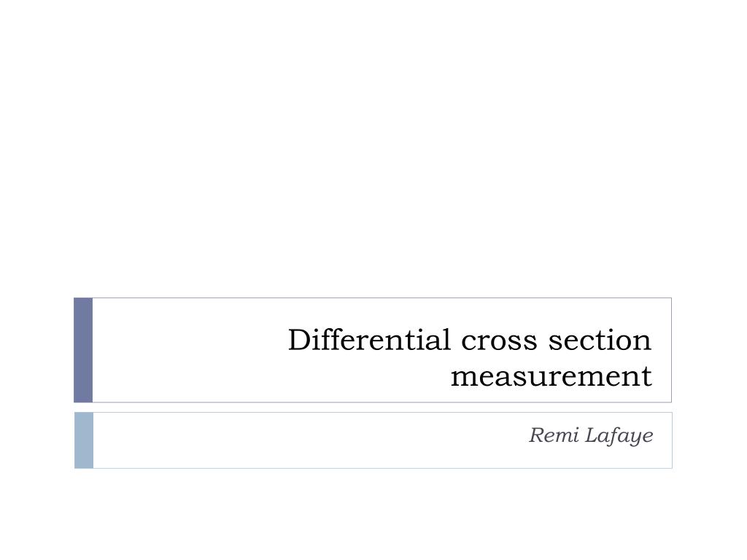Click the capital letter "D" starting the title
This screenshot has height=560, width=747.
pos(300,340)
